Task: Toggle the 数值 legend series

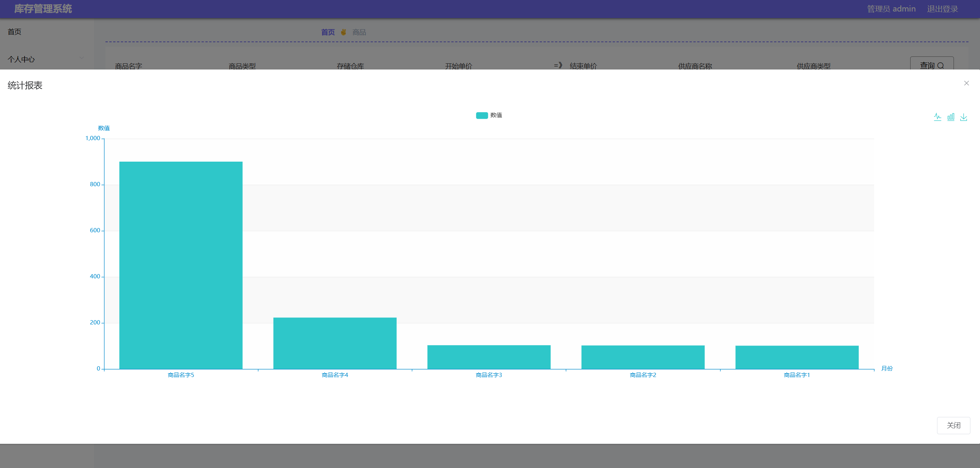Action: [496, 115]
